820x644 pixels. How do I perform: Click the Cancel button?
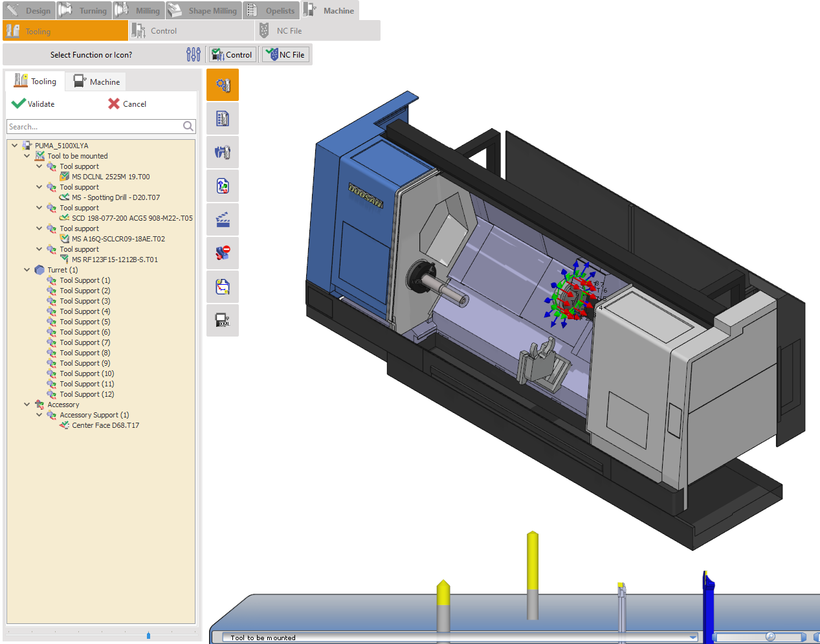click(127, 104)
